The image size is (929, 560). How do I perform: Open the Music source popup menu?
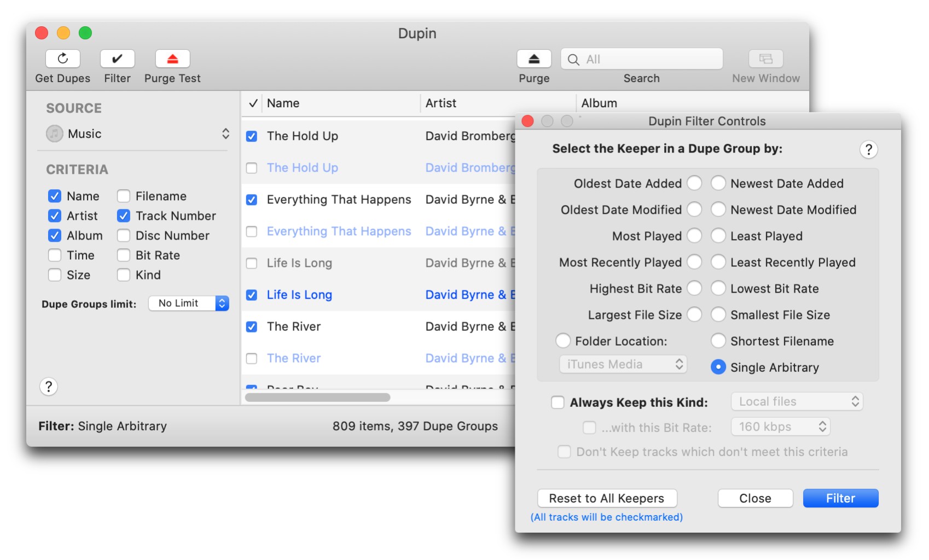(137, 134)
